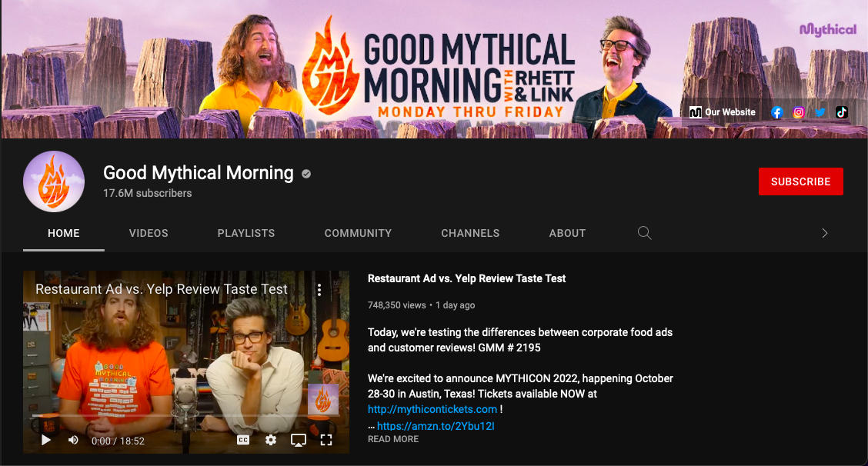Click the video progress bar
This screenshot has height=466, width=868.
pos(186,415)
